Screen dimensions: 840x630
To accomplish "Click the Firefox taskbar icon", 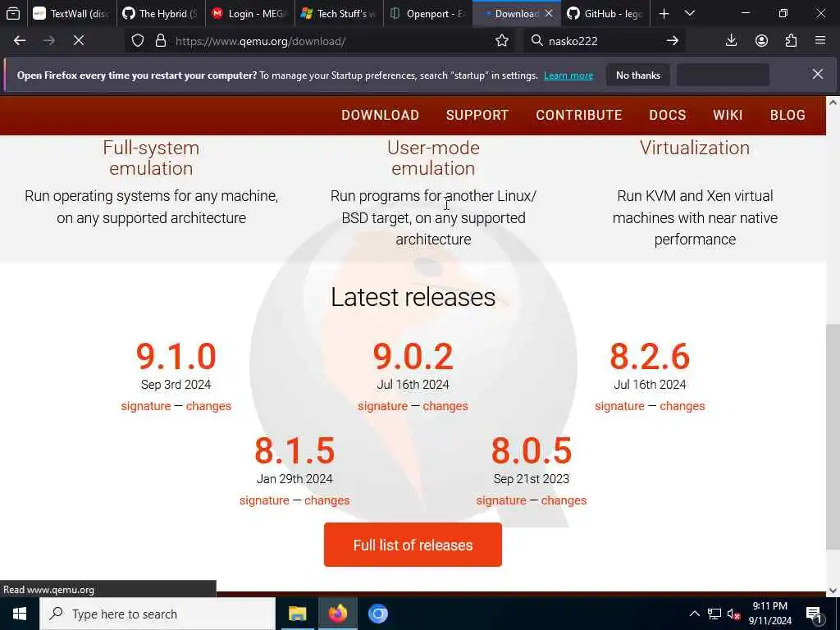I will pos(337,614).
